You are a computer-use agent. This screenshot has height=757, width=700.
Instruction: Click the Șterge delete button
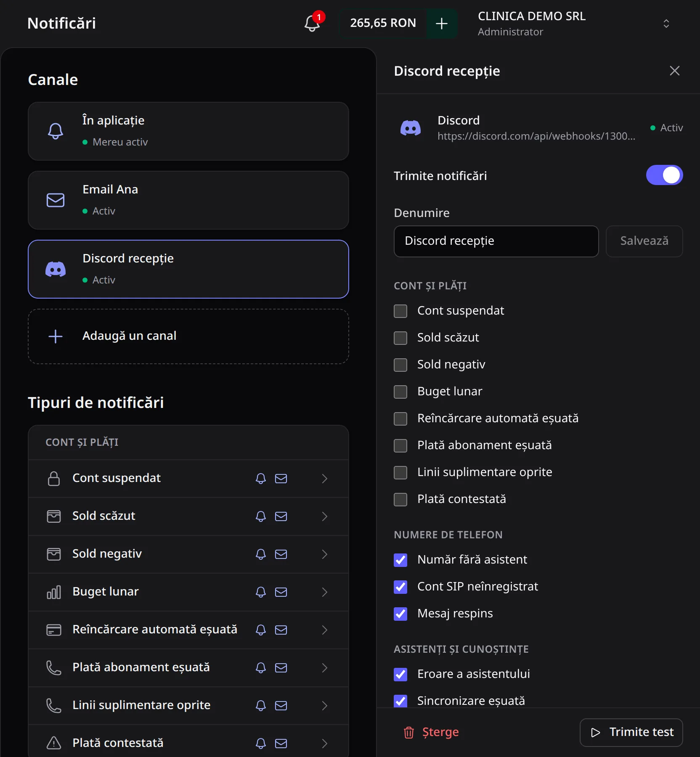[431, 732]
